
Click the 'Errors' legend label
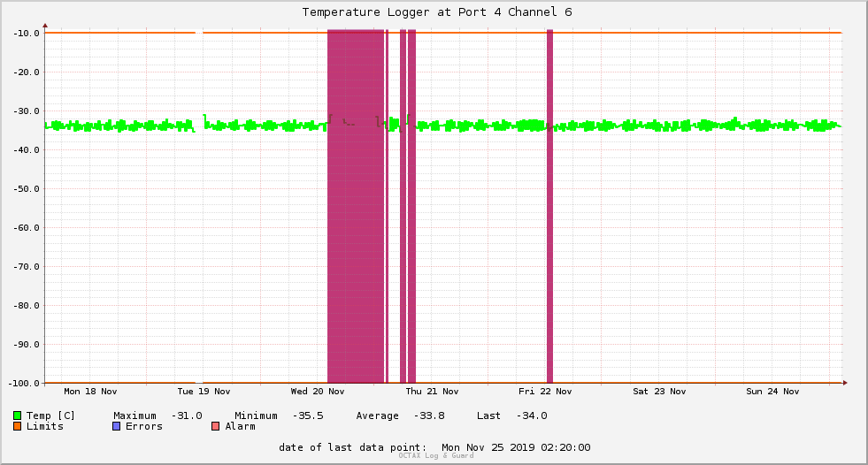(x=144, y=426)
